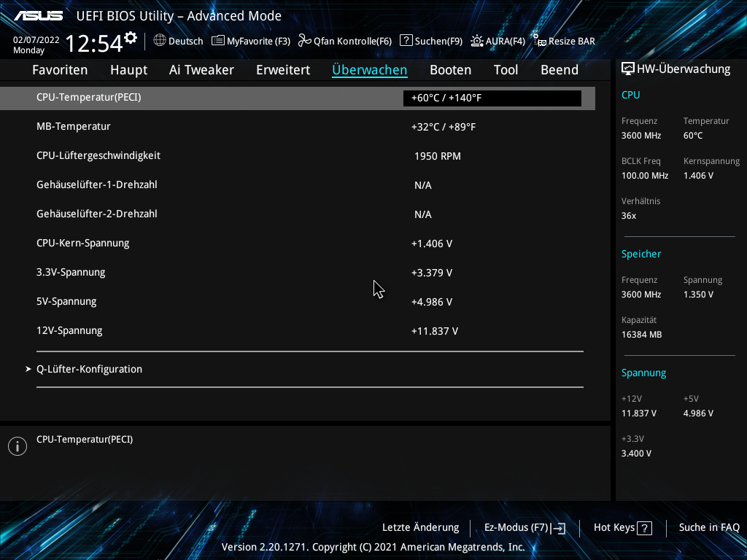Click the +1.406 V value
The image size is (747, 560).
(x=432, y=244)
